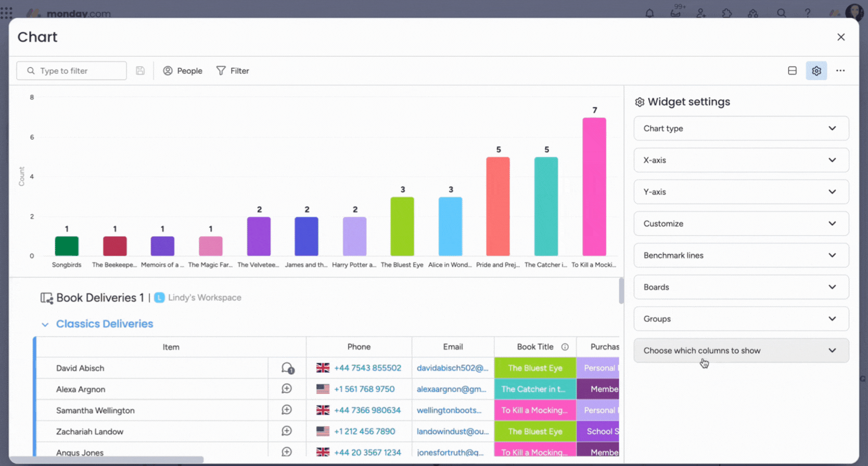This screenshot has height=466, width=868.
Task: Open Choose which columns to show
Action: (741, 351)
